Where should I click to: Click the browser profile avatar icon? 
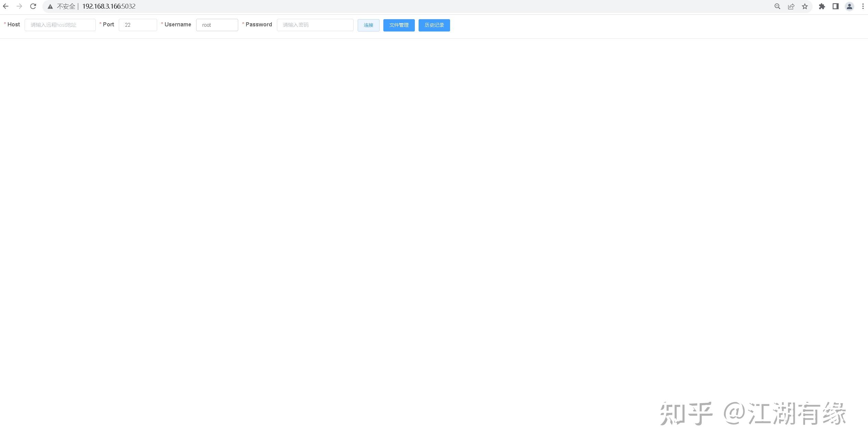(x=849, y=6)
